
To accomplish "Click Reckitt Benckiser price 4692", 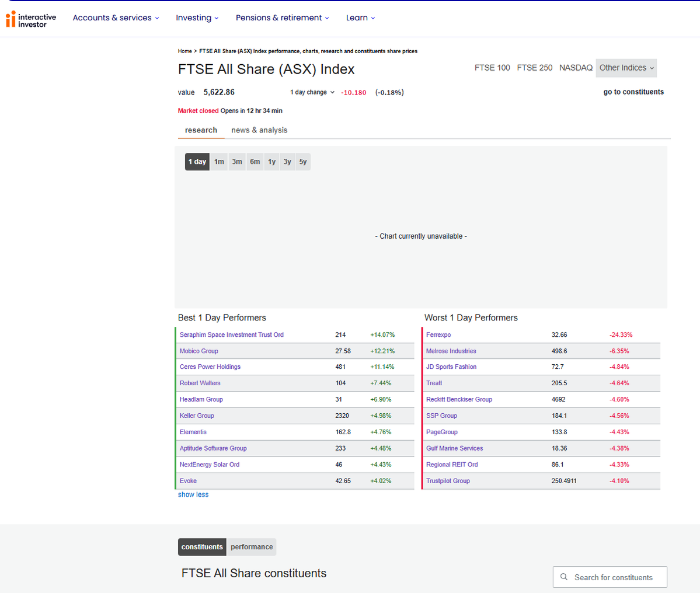I will click(x=558, y=399).
